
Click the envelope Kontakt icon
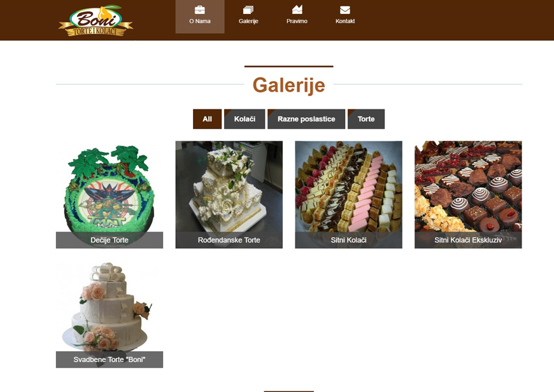(x=345, y=10)
